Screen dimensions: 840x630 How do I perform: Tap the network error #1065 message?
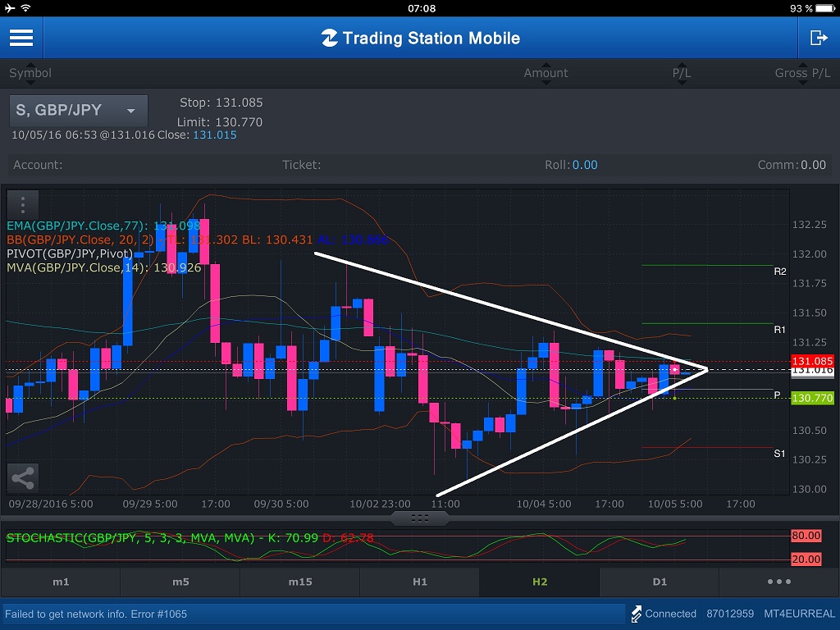(x=96, y=614)
